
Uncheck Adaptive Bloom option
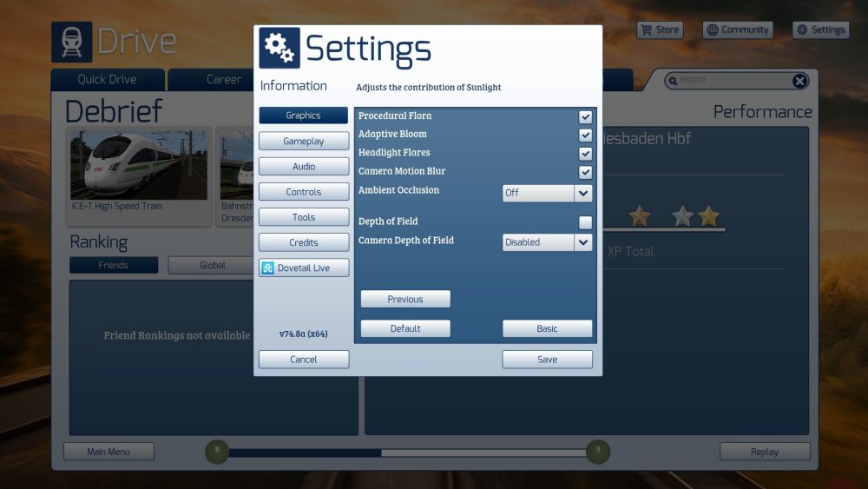pos(585,135)
